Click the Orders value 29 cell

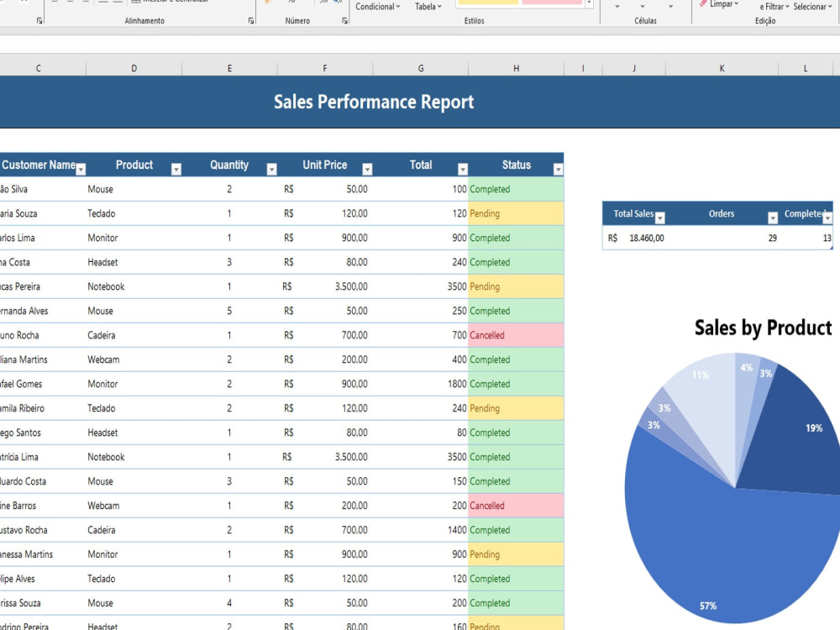[722, 238]
